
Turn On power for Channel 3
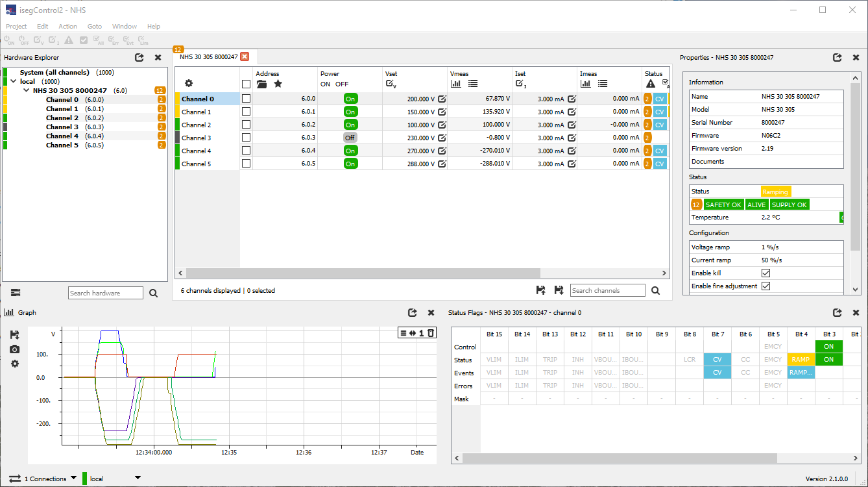click(350, 137)
